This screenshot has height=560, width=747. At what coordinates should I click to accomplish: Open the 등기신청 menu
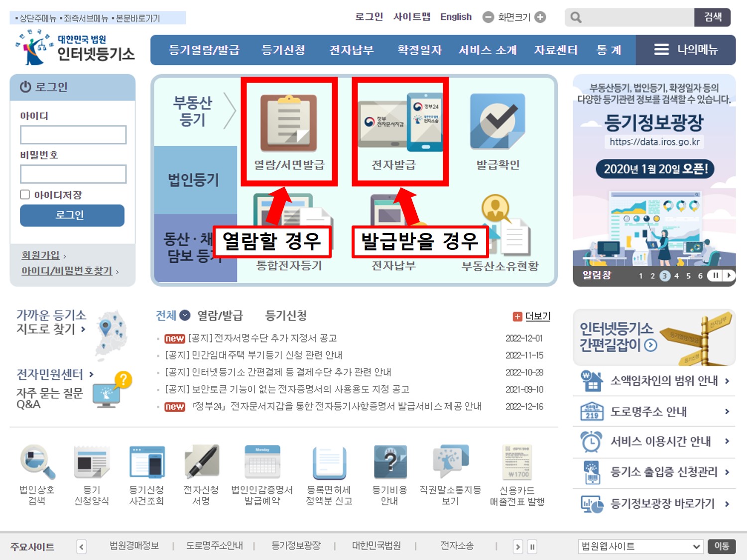tap(283, 49)
